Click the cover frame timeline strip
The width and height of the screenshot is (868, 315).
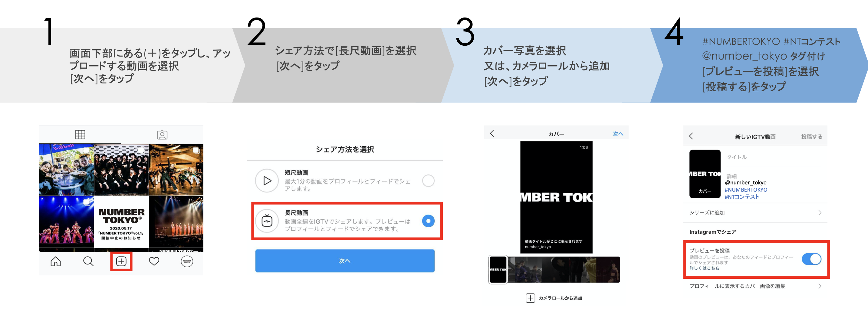point(554,270)
